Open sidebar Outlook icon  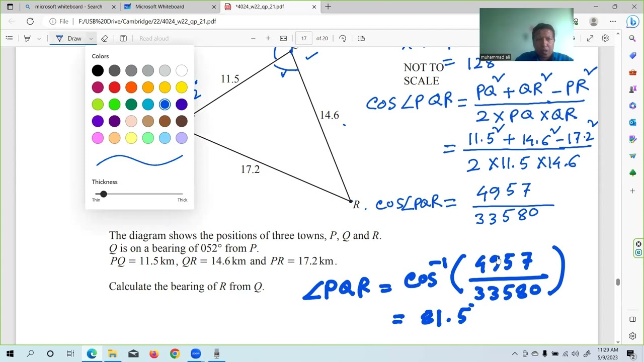tap(632, 123)
